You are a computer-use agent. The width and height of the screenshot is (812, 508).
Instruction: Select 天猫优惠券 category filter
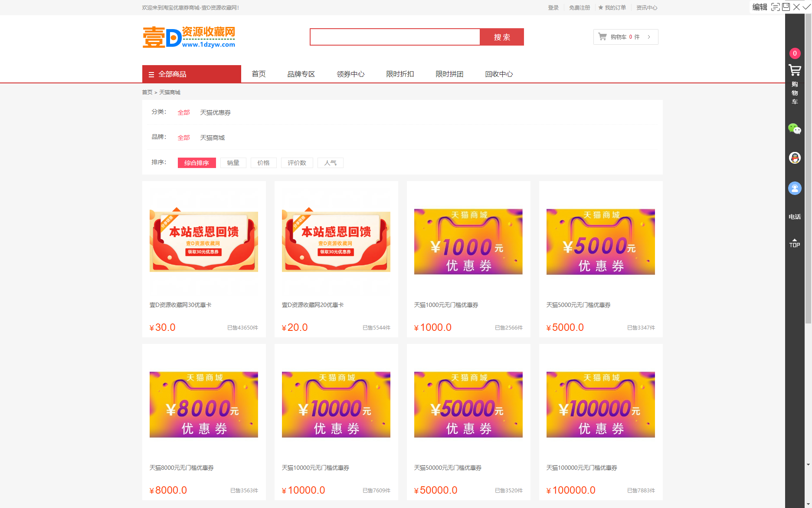(215, 112)
